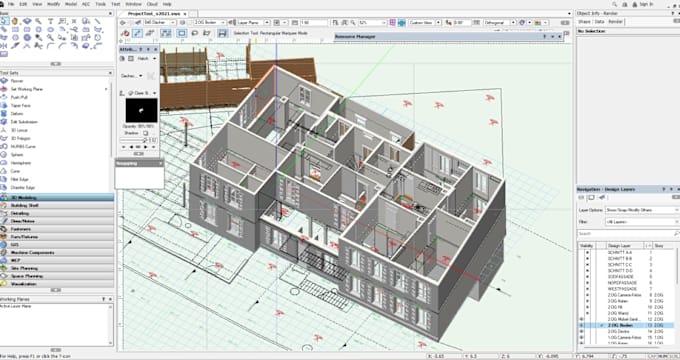680x360 pixels.
Task: Open the Modify menu
Action: [x=53, y=4]
